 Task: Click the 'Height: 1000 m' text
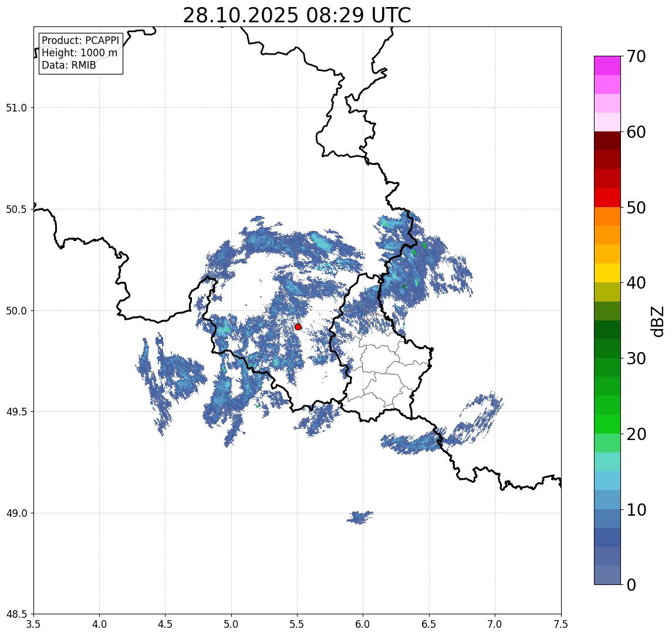(x=79, y=53)
